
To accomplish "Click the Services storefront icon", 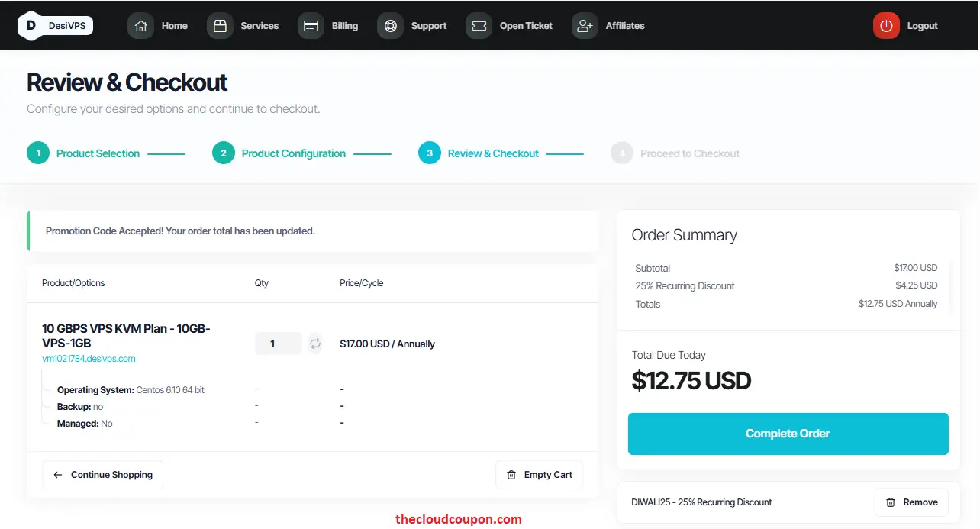I will tap(220, 25).
